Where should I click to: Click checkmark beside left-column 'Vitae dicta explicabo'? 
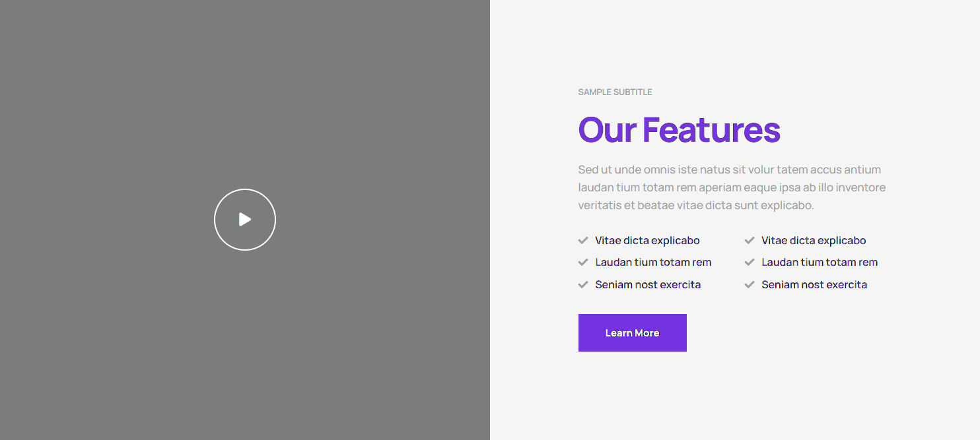[583, 240]
